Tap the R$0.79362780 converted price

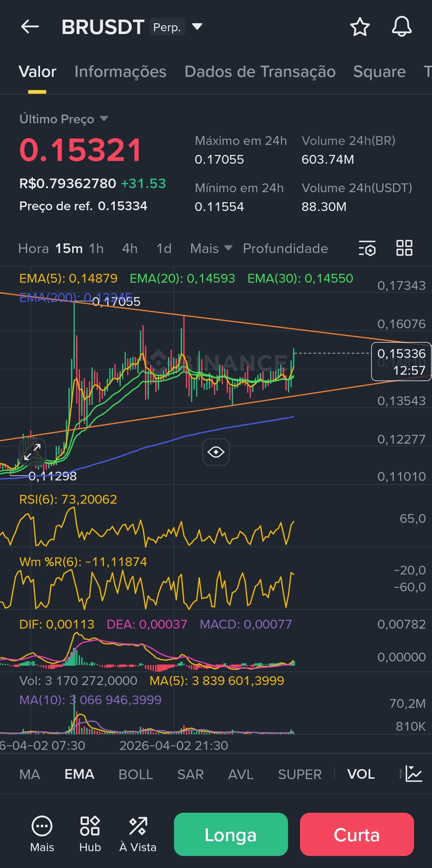coord(68,183)
